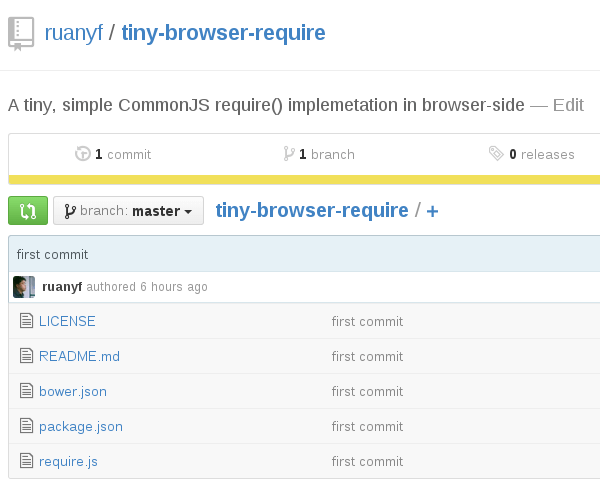Create a new file with plus icon
This screenshot has height=485, width=600.
click(x=432, y=211)
